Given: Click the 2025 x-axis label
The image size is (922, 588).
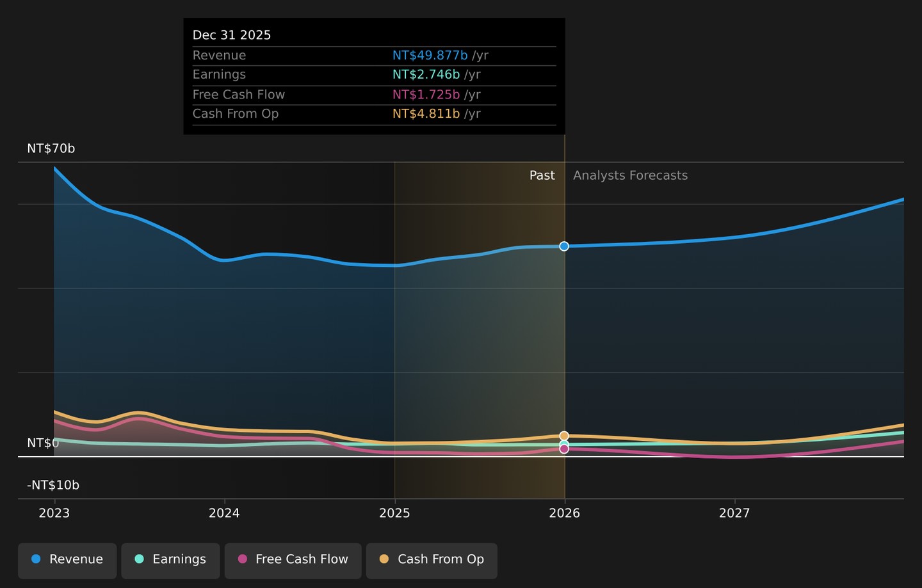Looking at the screenshot, I should (x=394, y=513).
